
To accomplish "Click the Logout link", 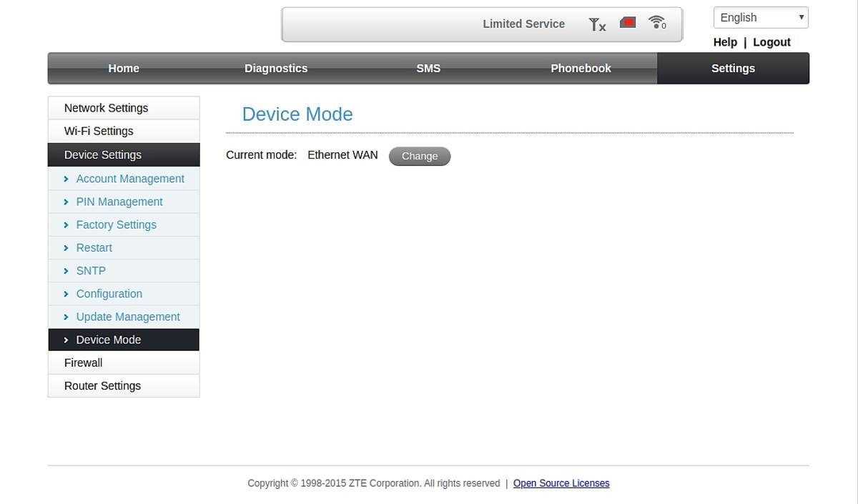I will (771, 42).
